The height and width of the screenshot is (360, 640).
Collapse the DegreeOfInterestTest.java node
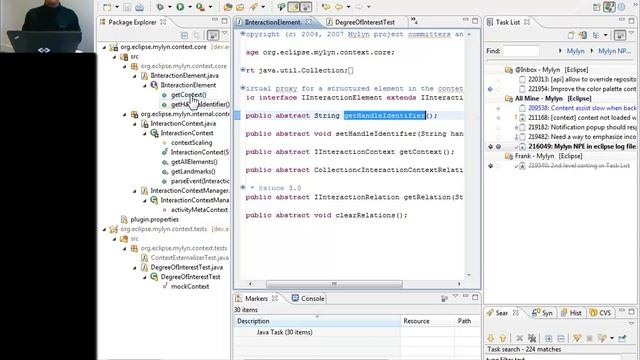pos(135,268)
